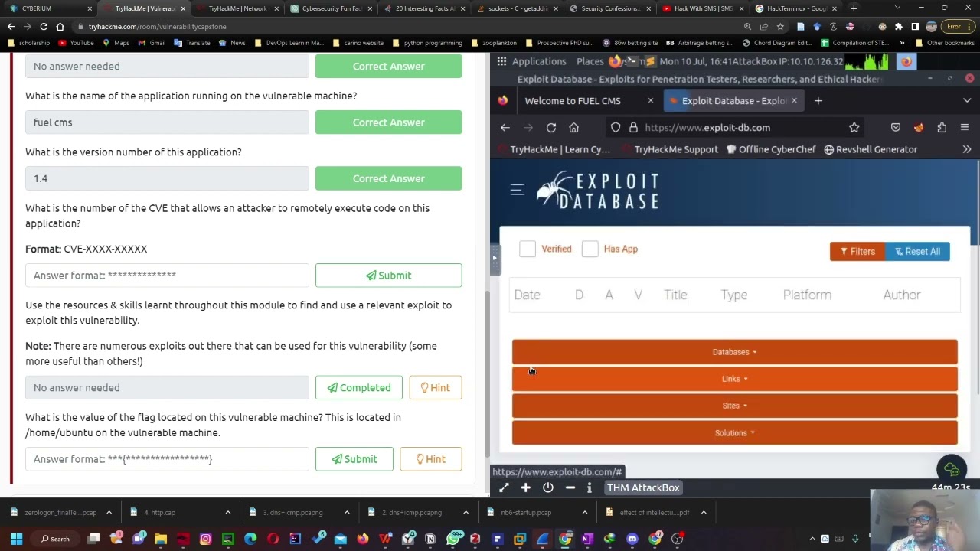
Task: Open the Offline CyberChef bookmark
Action: pos(770,149)
